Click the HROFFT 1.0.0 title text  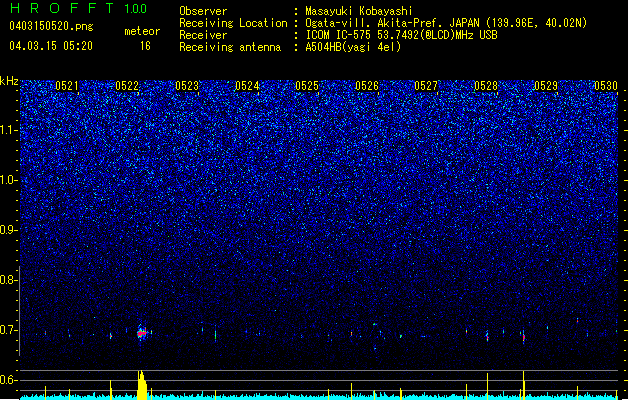pos(78,8)
